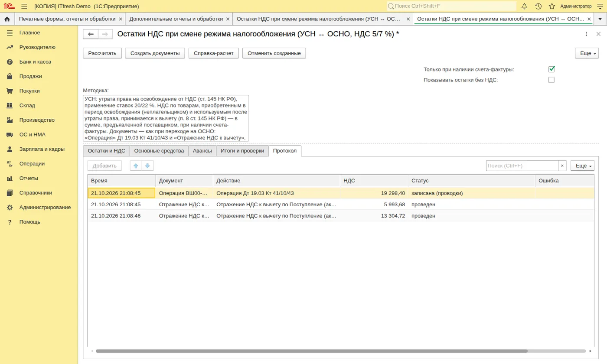Screen dimensions: 607x364
Task: Switch to the Итоги и проверки tab
Action: tap(242, 151)
